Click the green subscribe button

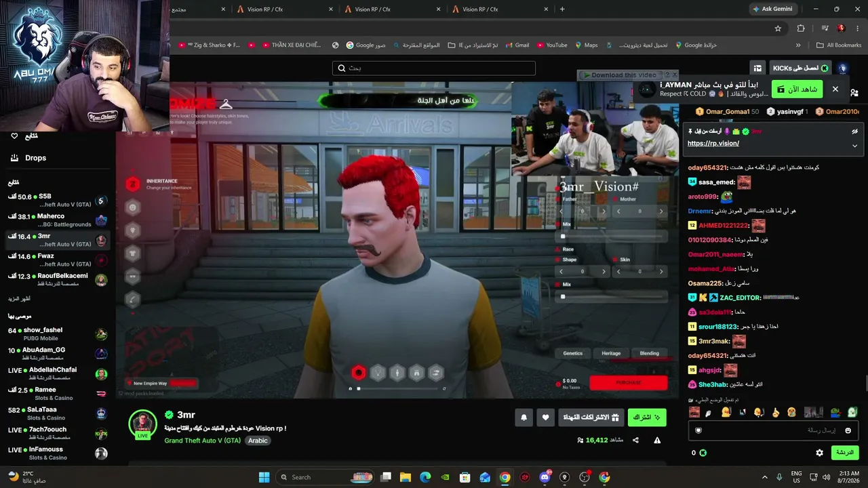[x=647, y=418]
